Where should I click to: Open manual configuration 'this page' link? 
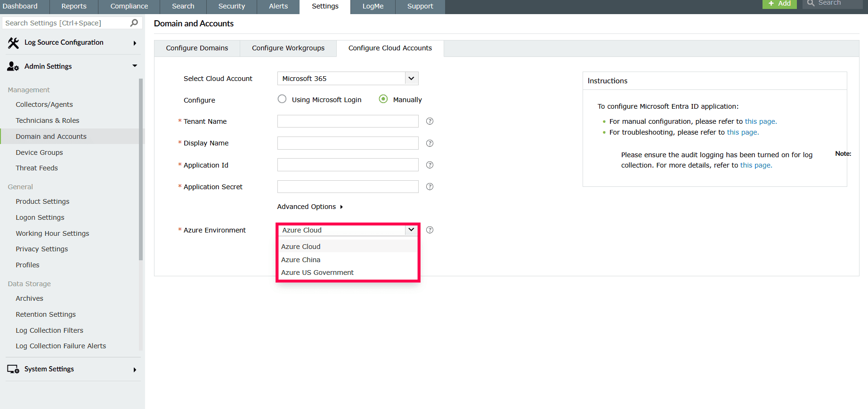coord(761,121)
